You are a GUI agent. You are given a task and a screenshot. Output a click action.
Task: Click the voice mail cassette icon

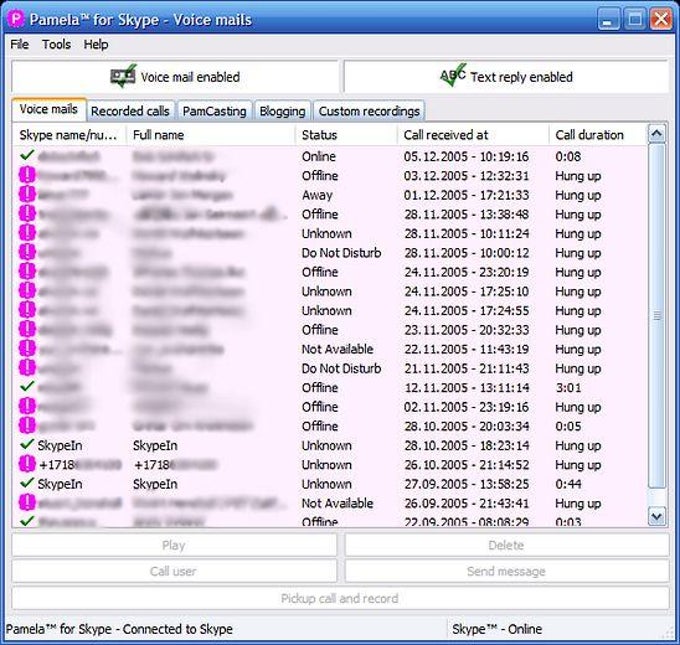123,76
